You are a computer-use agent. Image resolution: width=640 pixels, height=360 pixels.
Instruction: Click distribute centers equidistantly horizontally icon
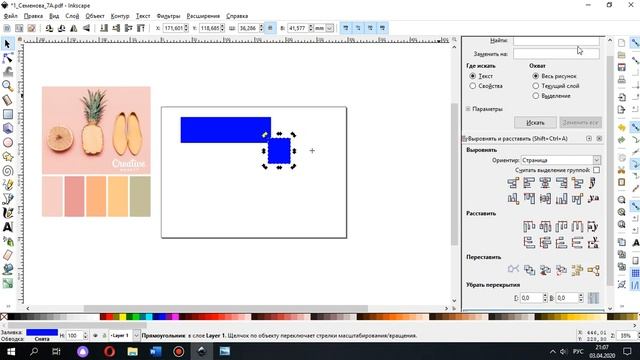point(545,226)
